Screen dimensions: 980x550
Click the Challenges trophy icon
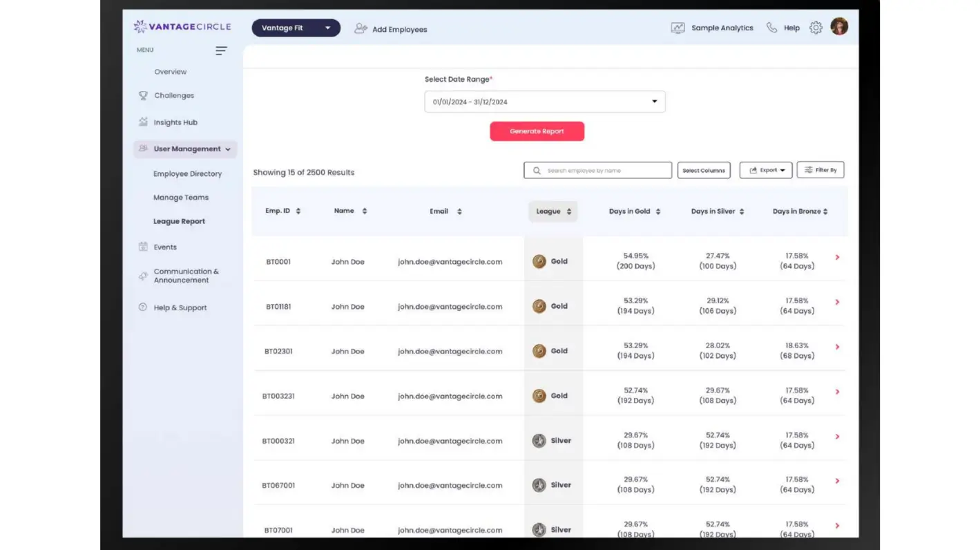point(143,95)
